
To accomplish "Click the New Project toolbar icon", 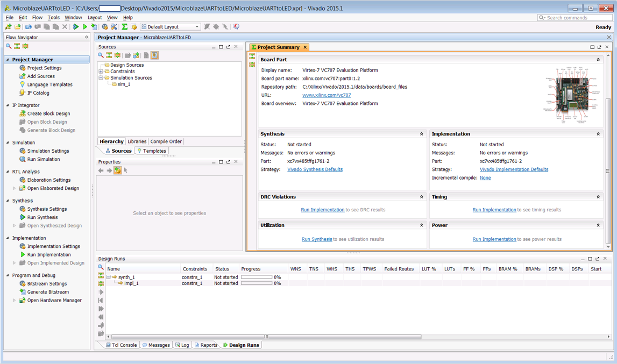I will 8,27.
